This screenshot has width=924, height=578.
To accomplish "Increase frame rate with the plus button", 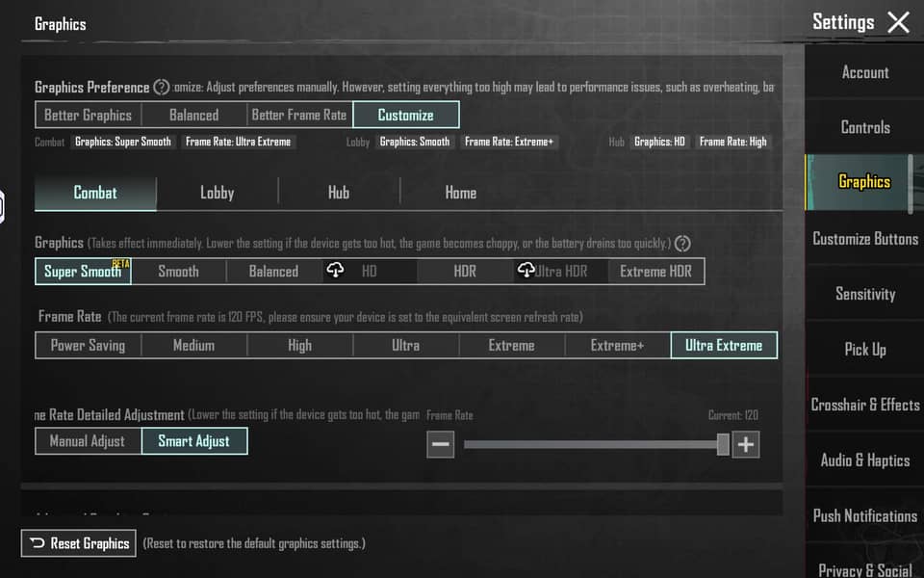I will click(x=746, y=444).
